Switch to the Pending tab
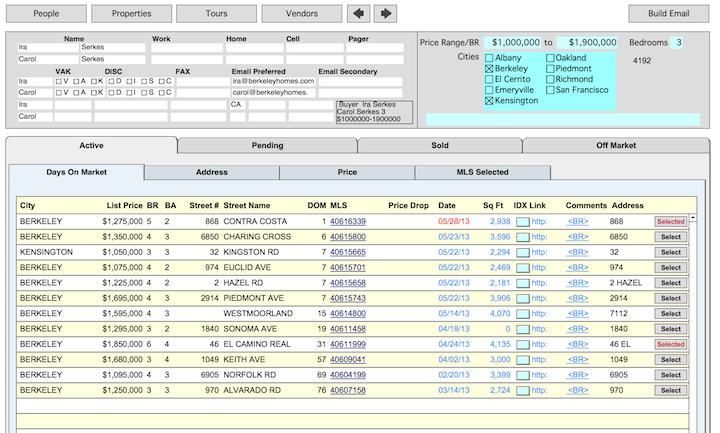 click(267, 145)
